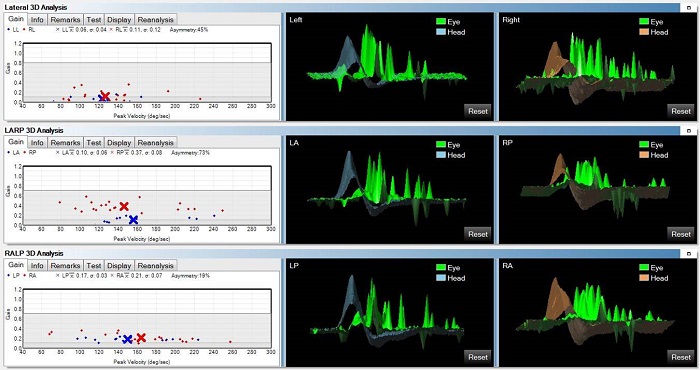Maximize the LARP 3D Analysis panel
Image resolution: width=700 pixels, height=370 pixels.
[688, 130]
